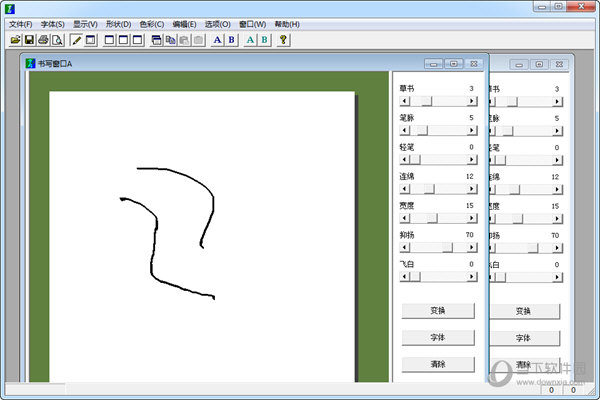Select the pen tool icon
The image size is (600, 400).
tap(77, 40)
